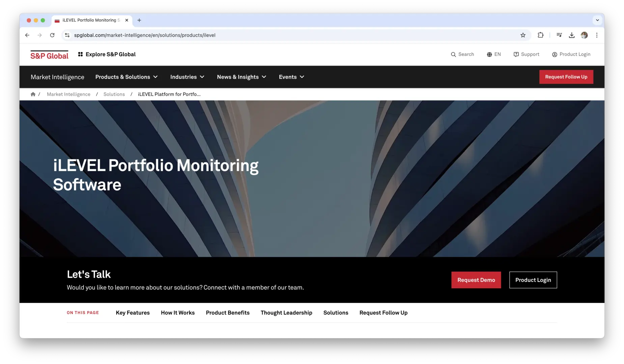Viewport: 624px width, 364px height.
Task: Click the outlined Product Login button
Action: (533, 280)
